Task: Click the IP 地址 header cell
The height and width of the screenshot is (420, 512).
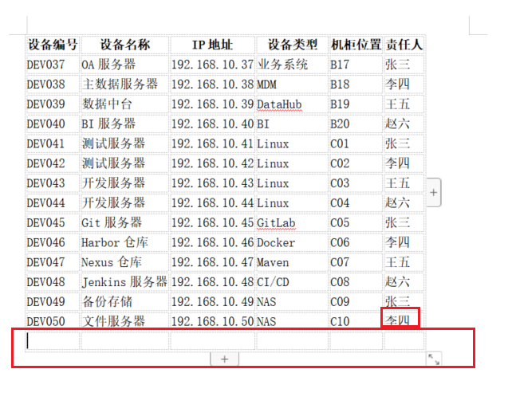Action: pyautogui.click(x=211, y=45)
